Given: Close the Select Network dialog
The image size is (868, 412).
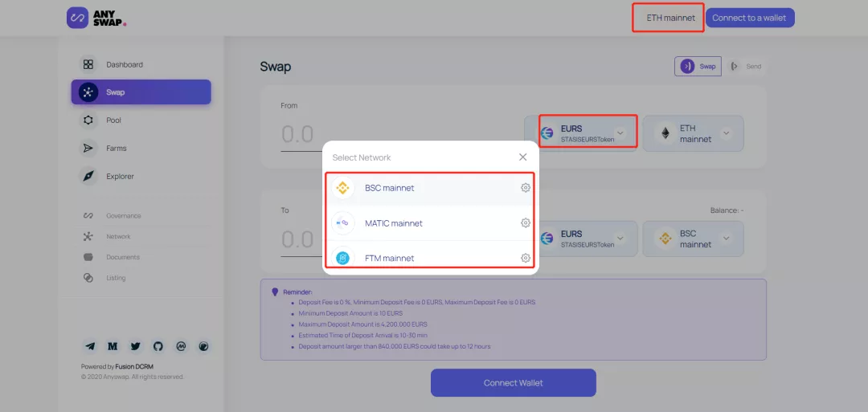Looking at the screenshot, I should click(522, 157).
